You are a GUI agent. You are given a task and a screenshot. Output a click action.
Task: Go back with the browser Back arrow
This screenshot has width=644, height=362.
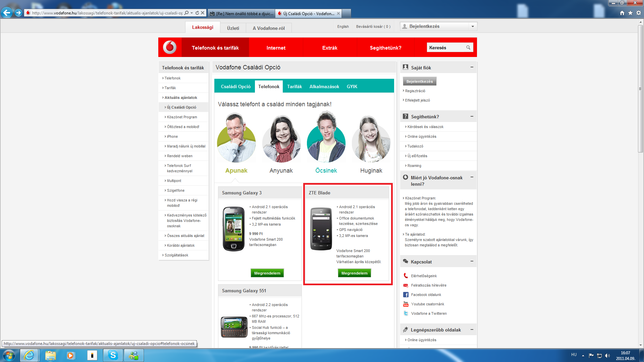(7, 13)
